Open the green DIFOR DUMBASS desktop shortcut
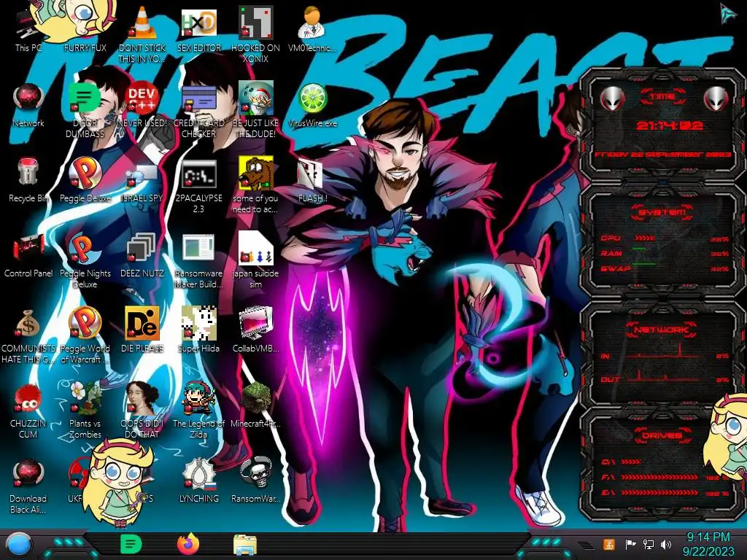 click(x=85, y=111)
